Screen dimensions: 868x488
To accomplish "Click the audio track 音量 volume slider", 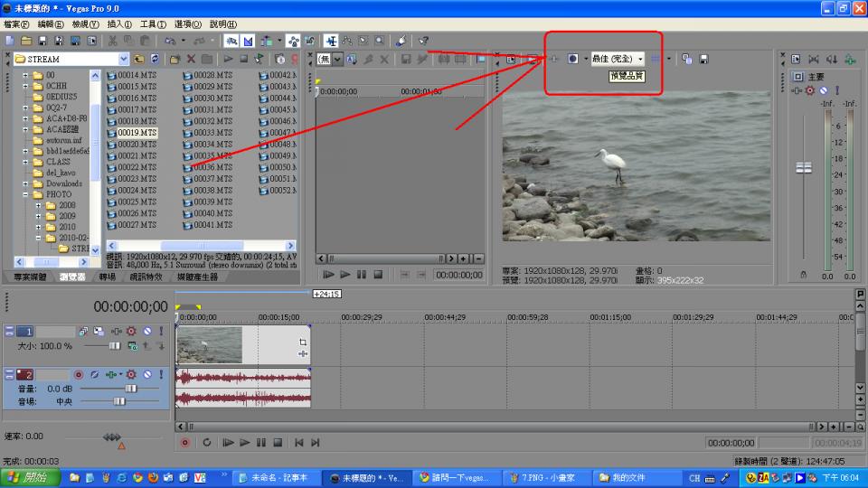I will 130,388.
